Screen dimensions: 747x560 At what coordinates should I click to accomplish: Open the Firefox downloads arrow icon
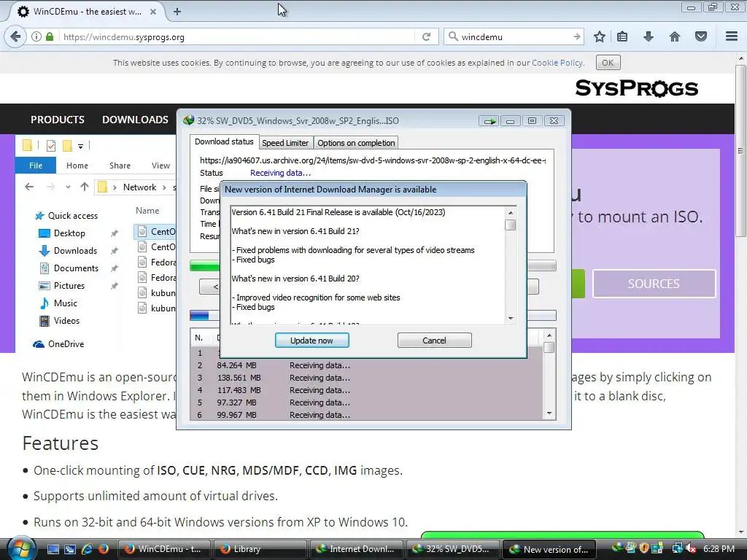649,36
